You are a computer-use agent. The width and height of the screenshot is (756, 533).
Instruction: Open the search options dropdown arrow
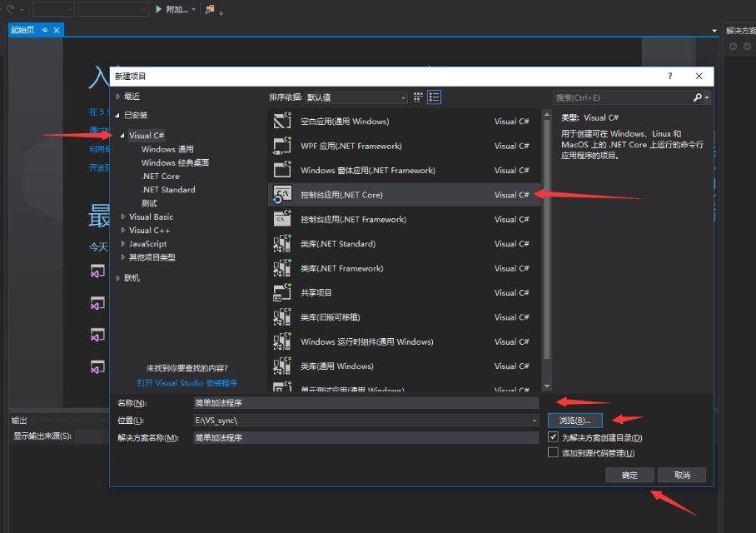707,97
